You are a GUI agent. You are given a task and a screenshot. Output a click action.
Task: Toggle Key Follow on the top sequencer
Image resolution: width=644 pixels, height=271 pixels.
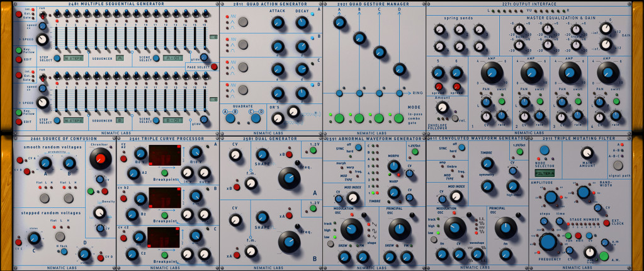coord(18,52)
